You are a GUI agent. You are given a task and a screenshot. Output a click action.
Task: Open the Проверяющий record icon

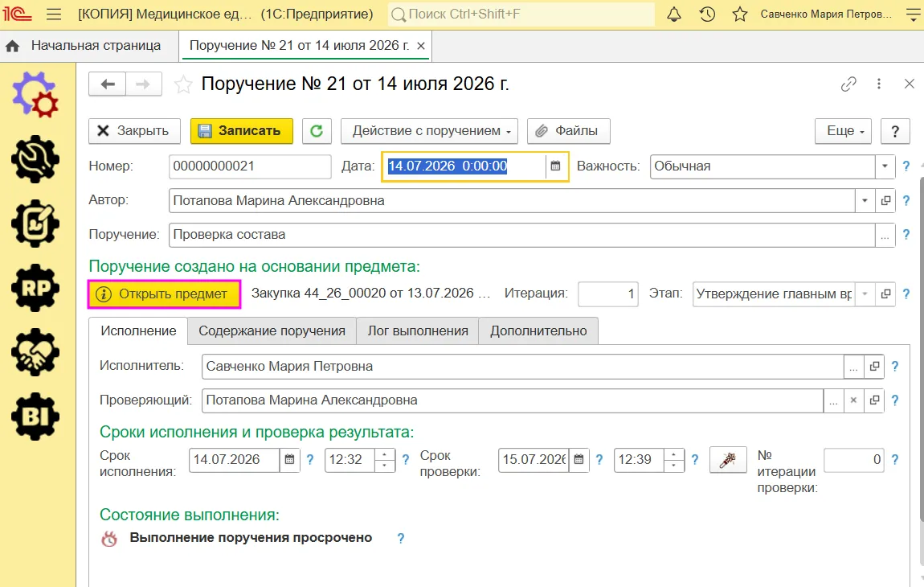click(x=874, y=400)
